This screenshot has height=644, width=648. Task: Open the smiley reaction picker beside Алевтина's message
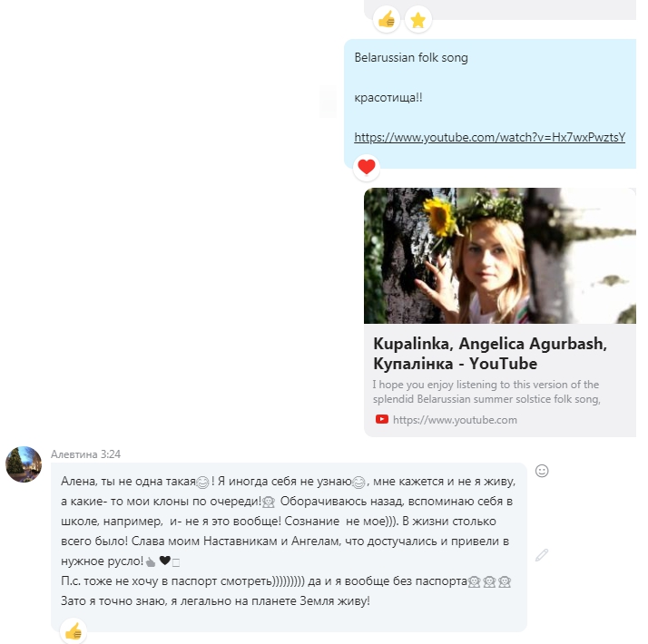pyautogui.click(x=542, y=471)
